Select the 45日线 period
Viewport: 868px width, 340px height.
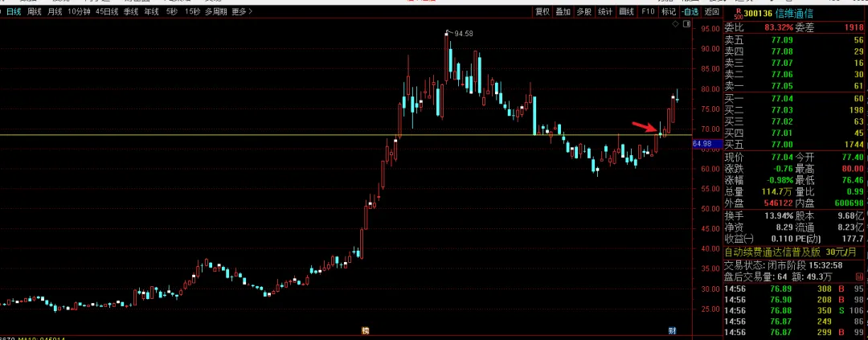(x=107, y=11)
